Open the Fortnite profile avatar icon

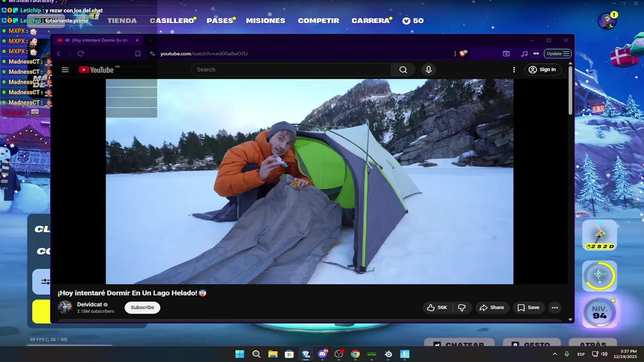click(x=607, y=21)
